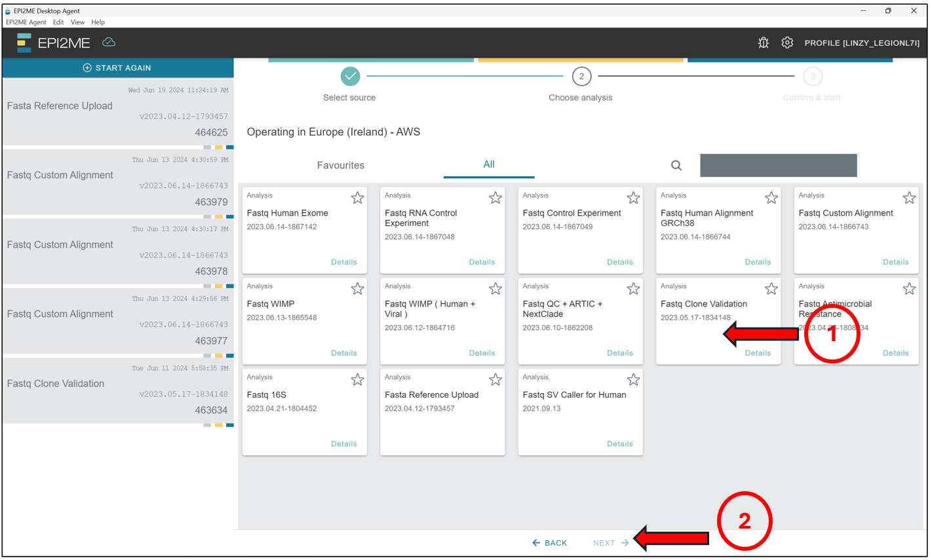The image size is (932, 560).
Task: Star the Fastq RNA Control Experiment card
Action: pyautogui.click(x=495, y=198)
